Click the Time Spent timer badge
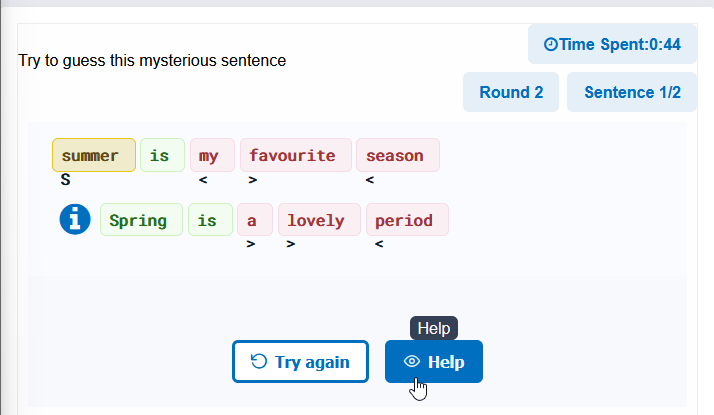This screenshot has width=714, height=415. [612, 44]
